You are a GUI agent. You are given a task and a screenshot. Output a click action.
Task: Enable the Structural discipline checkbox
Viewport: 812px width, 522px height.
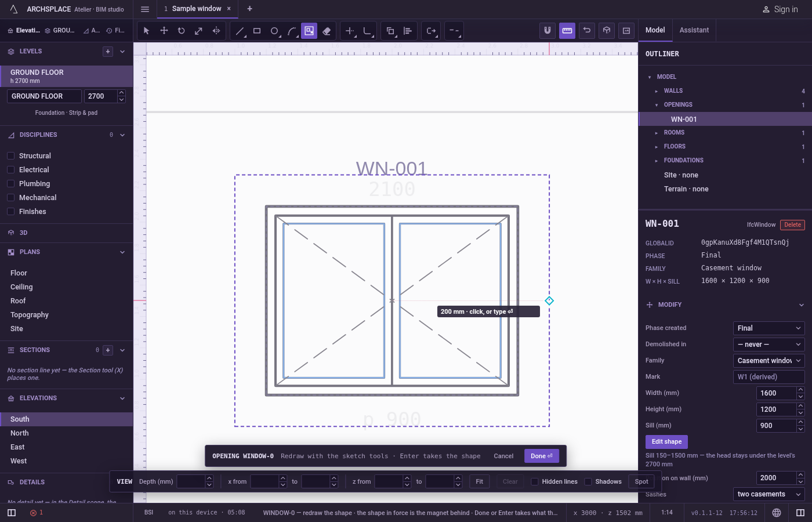point(10,156)
